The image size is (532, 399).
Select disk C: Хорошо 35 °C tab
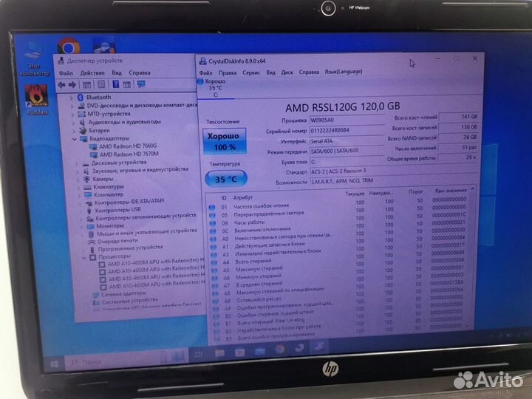[216, 88]
